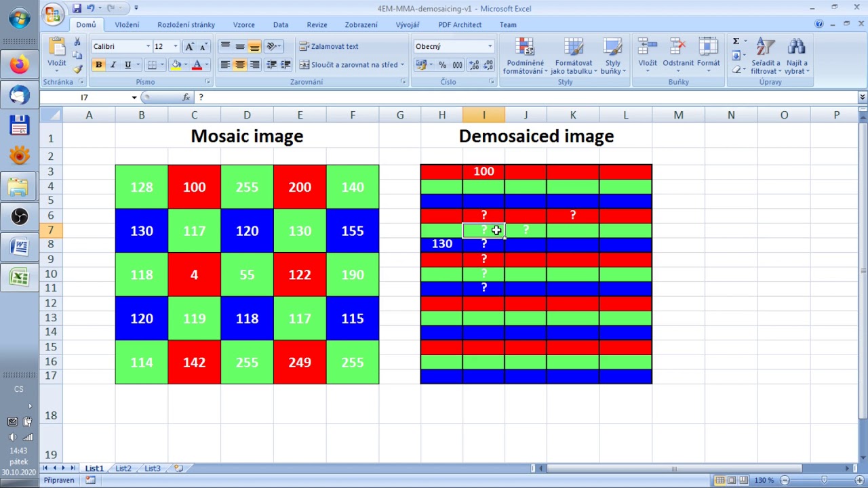Expand the Sloučit a zarovnat na střed arrow
Viewport: 868px width, 488px height.
point(402,65)
